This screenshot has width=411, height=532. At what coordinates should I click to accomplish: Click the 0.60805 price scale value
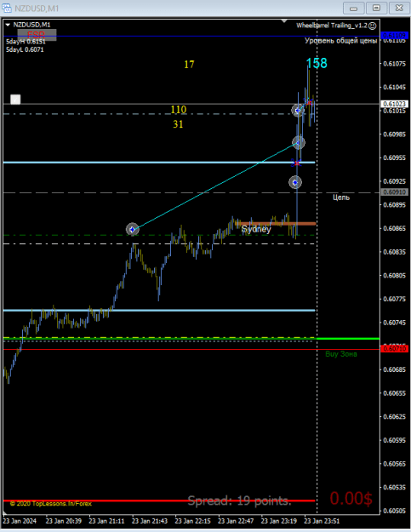click(x=394, y=276)
